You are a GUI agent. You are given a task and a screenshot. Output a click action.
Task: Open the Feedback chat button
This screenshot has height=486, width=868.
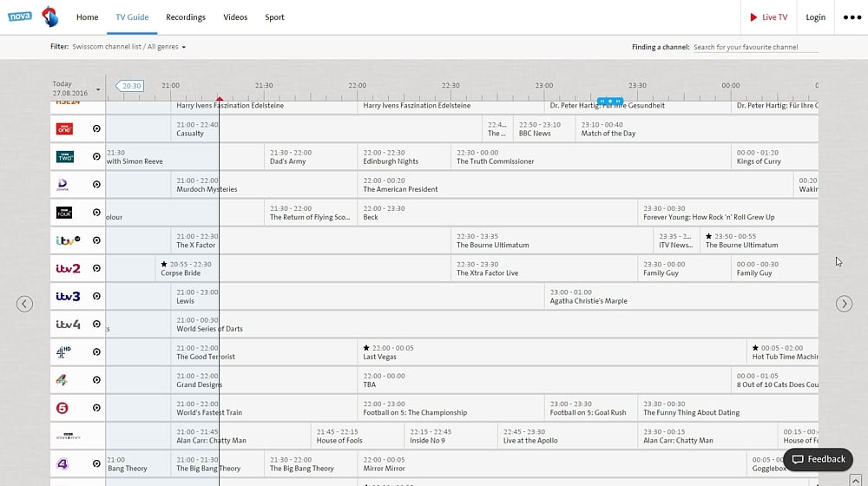(819, 459)
